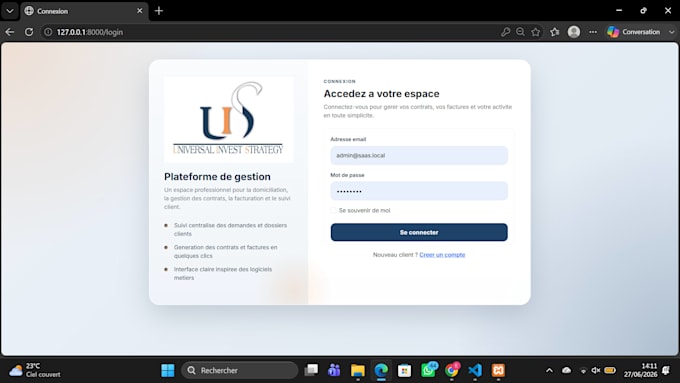Click the zoom out magnifier icon

520,32
